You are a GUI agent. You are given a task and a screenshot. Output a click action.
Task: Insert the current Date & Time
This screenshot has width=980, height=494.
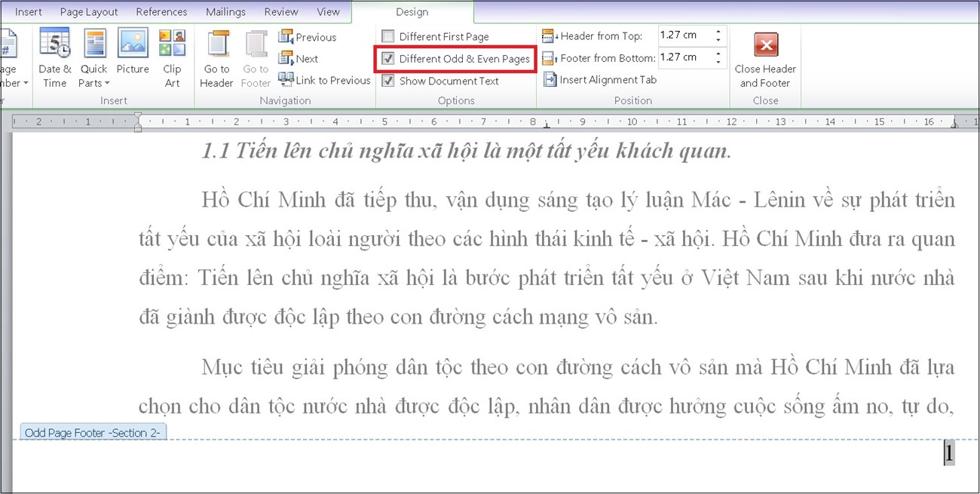54,57
